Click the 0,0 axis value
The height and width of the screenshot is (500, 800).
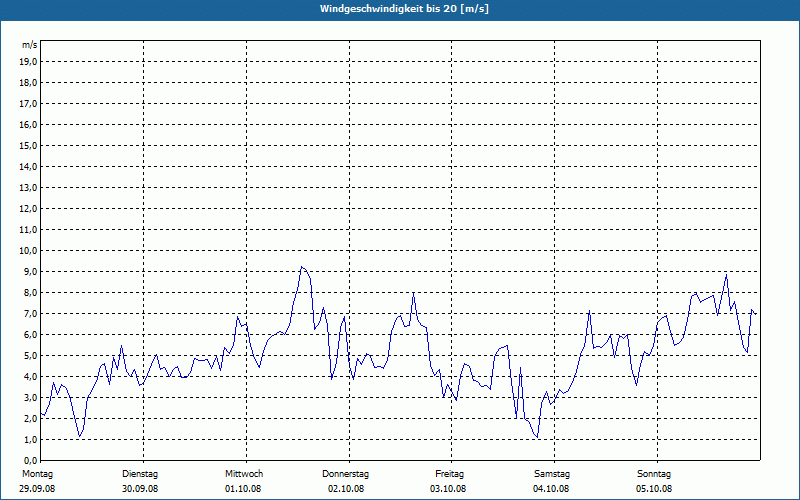[30, 460]
